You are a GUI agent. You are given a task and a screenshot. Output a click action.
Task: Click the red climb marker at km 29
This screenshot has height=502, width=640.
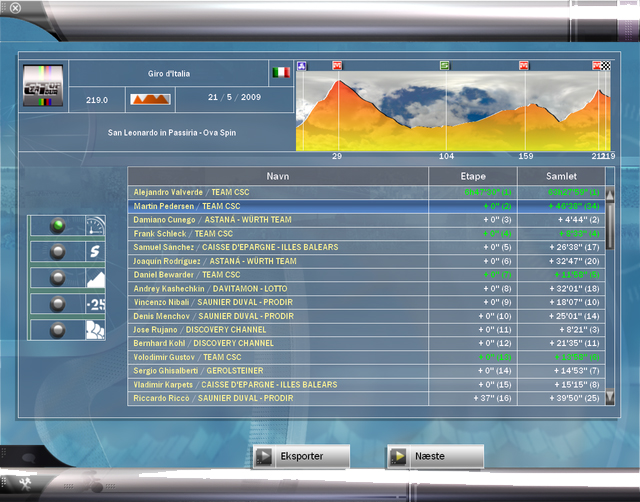pos(337,65)
